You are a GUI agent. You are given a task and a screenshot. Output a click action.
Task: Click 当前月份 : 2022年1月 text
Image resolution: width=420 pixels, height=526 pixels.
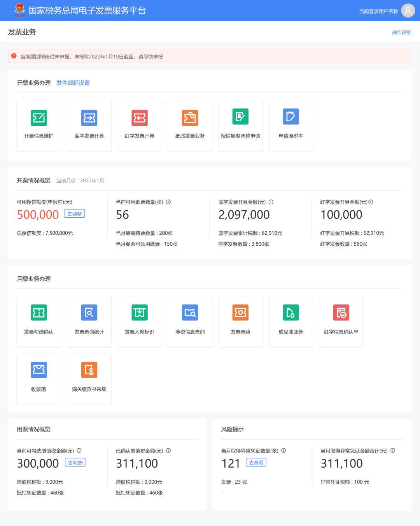point(80,181)
